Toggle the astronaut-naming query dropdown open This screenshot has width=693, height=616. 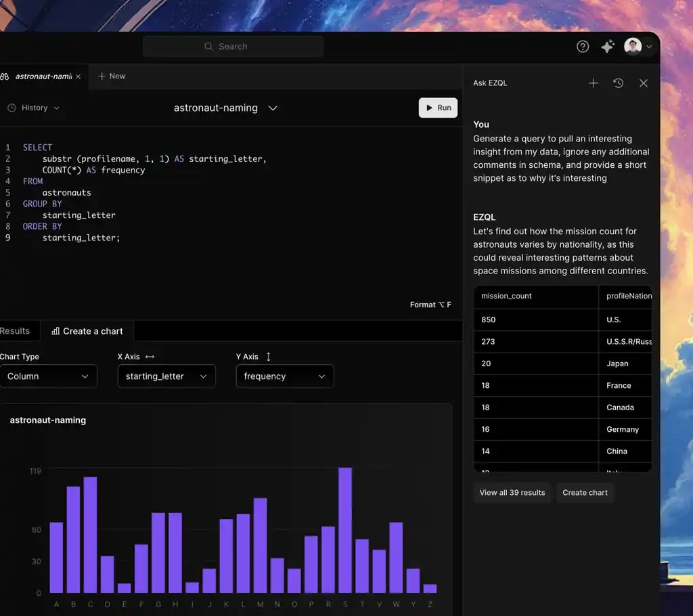[273, 108]
